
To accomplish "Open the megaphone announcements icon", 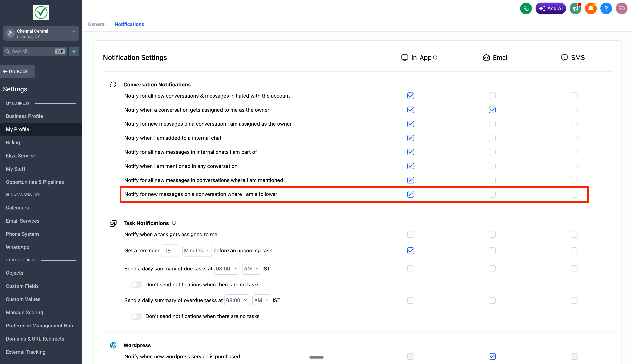I will pyautogui.click(x=575, y=8).
